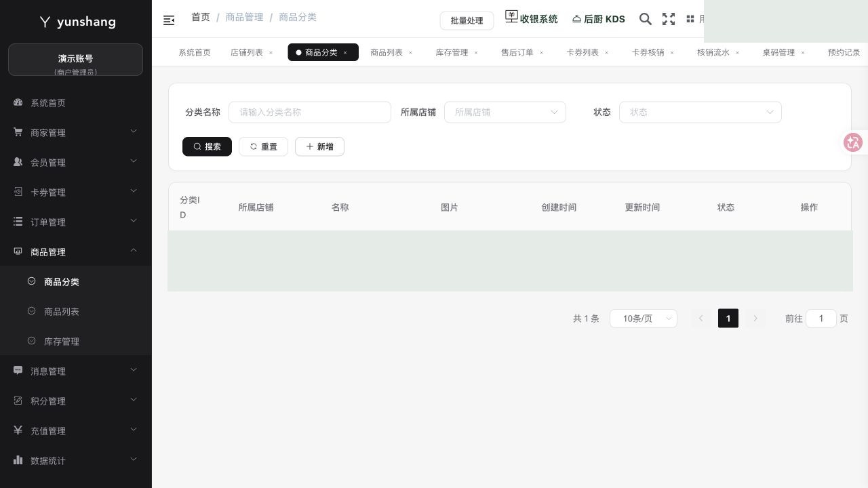Click the 充值管理 yen icon
The width and height of the screenshot is (868, 488).
(x=18, y=430)
